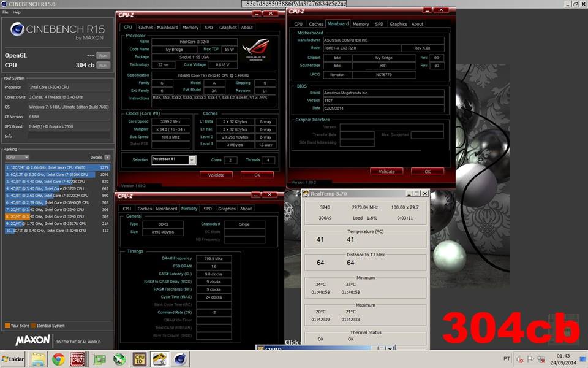This screenshot has width=588, height=368.
Task: Click Validate in the CPU tab window
Action: (x=216, y=175)
